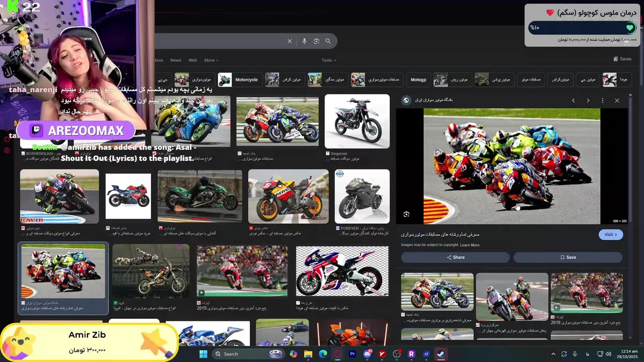Launch Copilot from the taskbar
This screenshot has height=362, width=644.
(x=293, y=354)
